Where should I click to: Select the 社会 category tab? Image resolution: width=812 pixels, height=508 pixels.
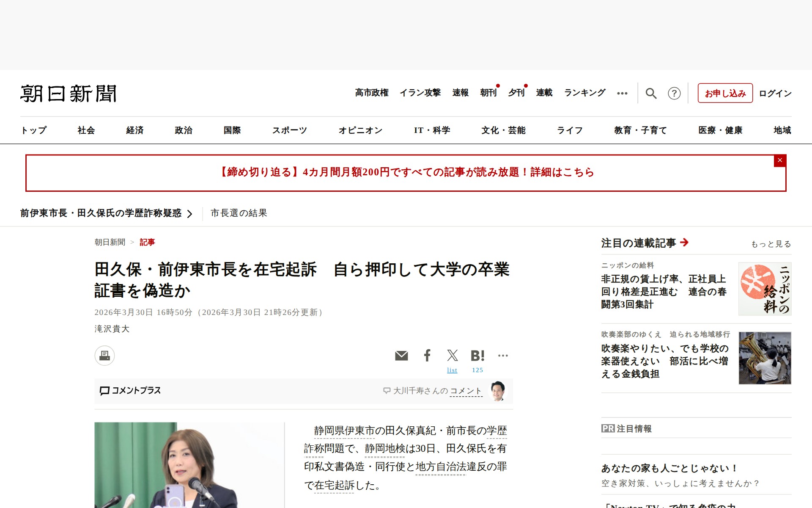86,130
